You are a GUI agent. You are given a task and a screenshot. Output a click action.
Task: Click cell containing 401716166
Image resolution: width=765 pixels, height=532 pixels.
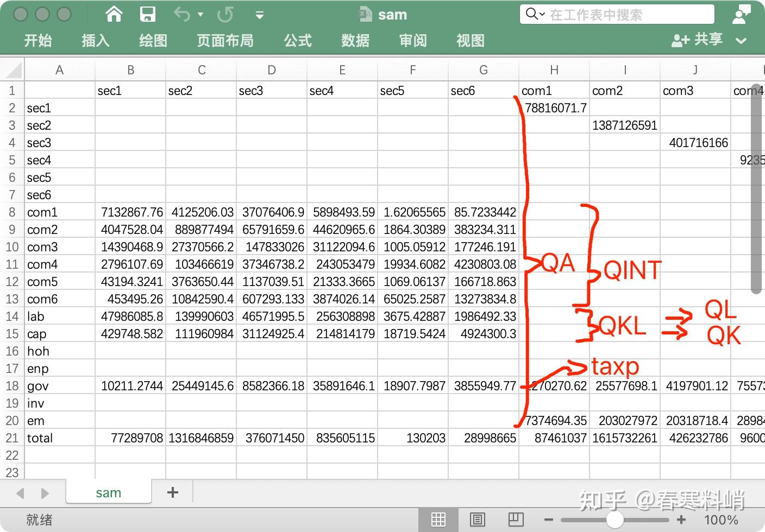[x=695, y=143]
